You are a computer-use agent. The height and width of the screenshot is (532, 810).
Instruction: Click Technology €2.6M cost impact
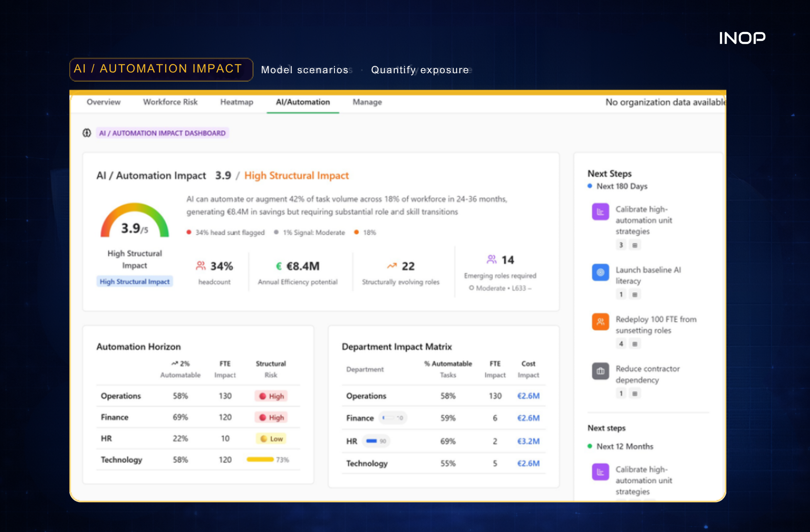point(528,463)
